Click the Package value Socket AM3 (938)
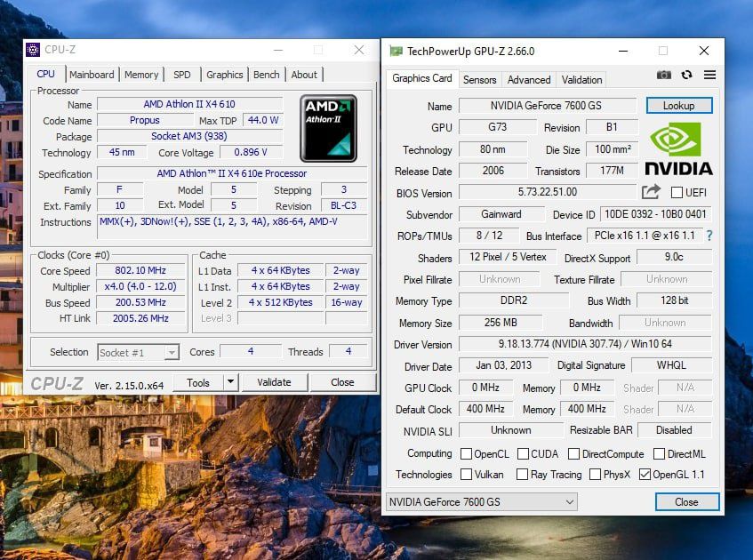Viewport: 753px width, 560px height. click(x=189, y=136)
